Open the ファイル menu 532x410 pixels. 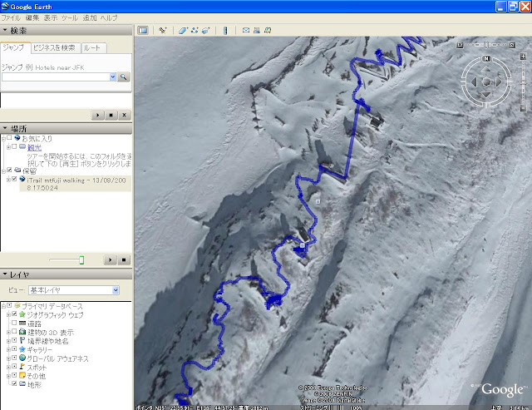point(11,18)
